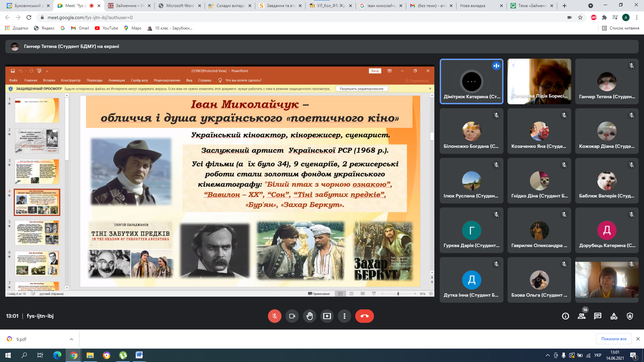The height and width of the screenshot is (362, 644).
Task: Go back in browser history
Action: (x=7, y=17)
